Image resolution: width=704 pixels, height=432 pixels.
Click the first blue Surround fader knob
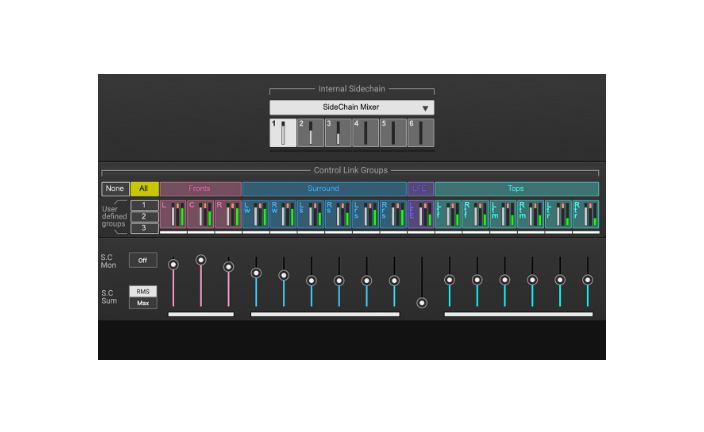[x=256, y=273]
